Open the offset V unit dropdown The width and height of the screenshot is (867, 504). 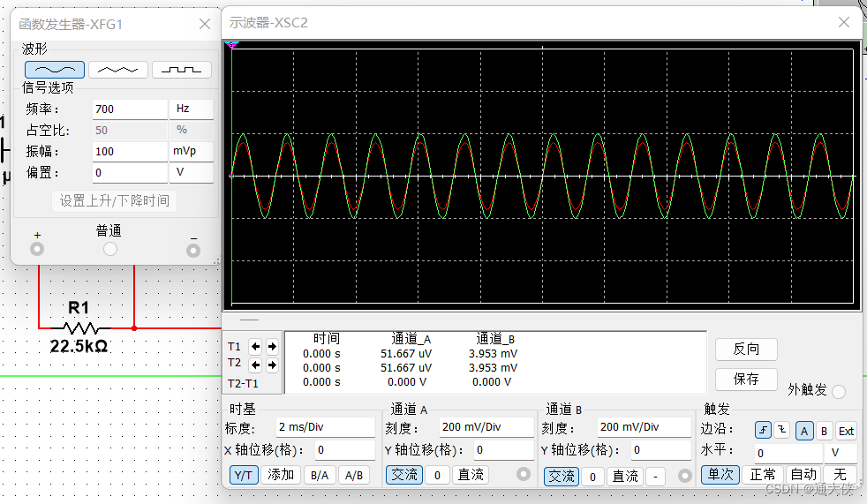tap(192, 172)
